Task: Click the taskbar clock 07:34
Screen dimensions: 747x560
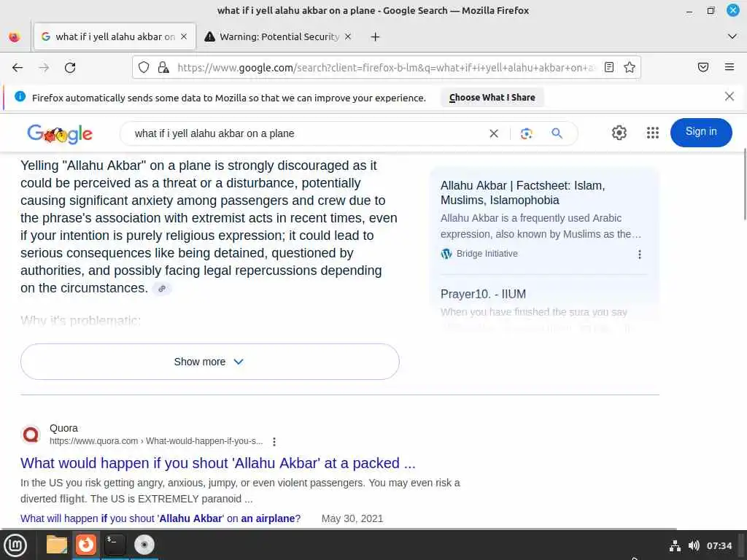Action: 719,545
